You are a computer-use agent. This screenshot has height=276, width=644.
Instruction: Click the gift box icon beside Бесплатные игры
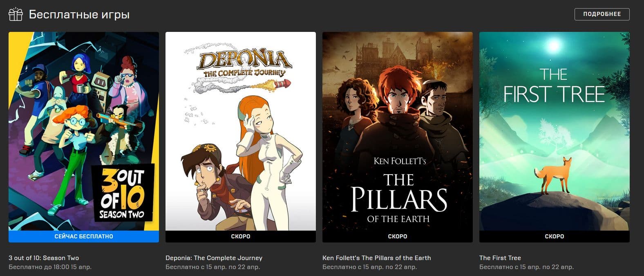(x=16, y=14)
